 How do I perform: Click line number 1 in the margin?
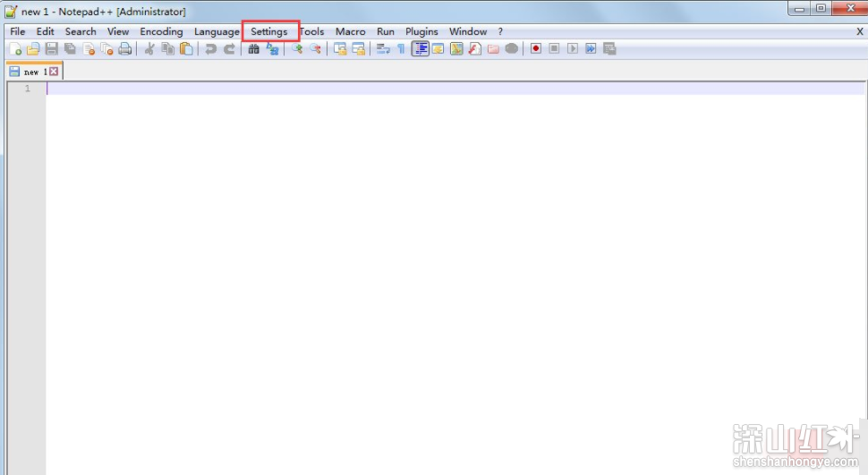(27, 89)
